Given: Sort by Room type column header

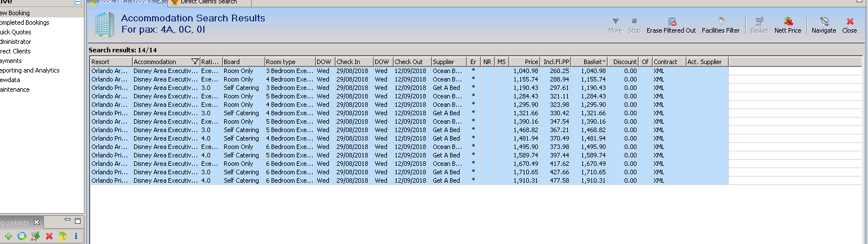Looking at the screenshot, I should coord(290,62).
